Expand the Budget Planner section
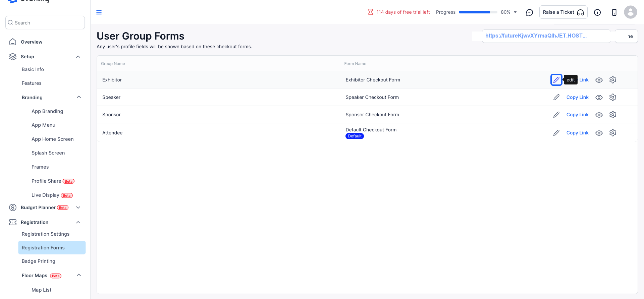 point(78,207)
